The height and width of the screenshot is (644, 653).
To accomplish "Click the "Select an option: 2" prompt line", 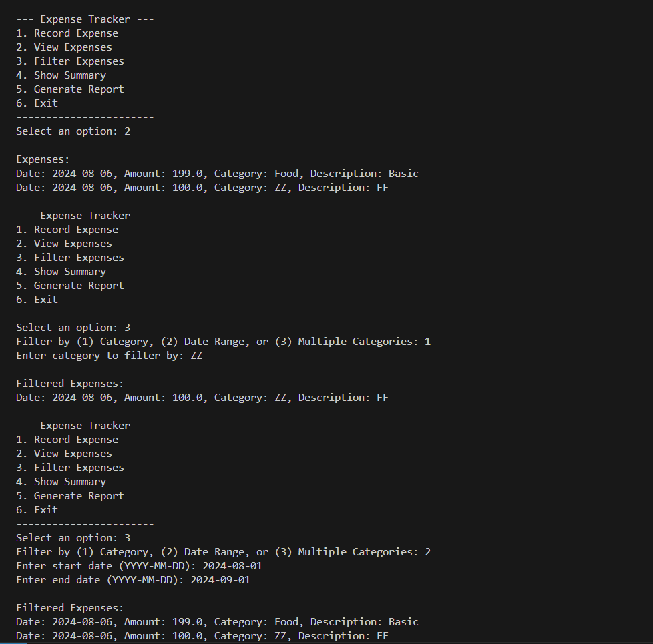I will click(x=73, y=131).
